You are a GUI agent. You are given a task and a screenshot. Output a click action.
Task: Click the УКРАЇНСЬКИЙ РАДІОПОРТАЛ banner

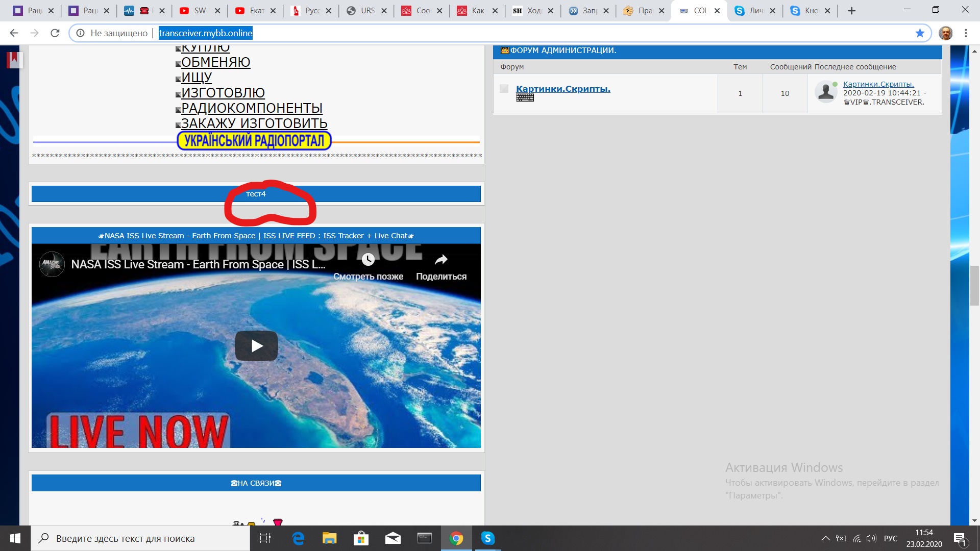coord(254,140)
